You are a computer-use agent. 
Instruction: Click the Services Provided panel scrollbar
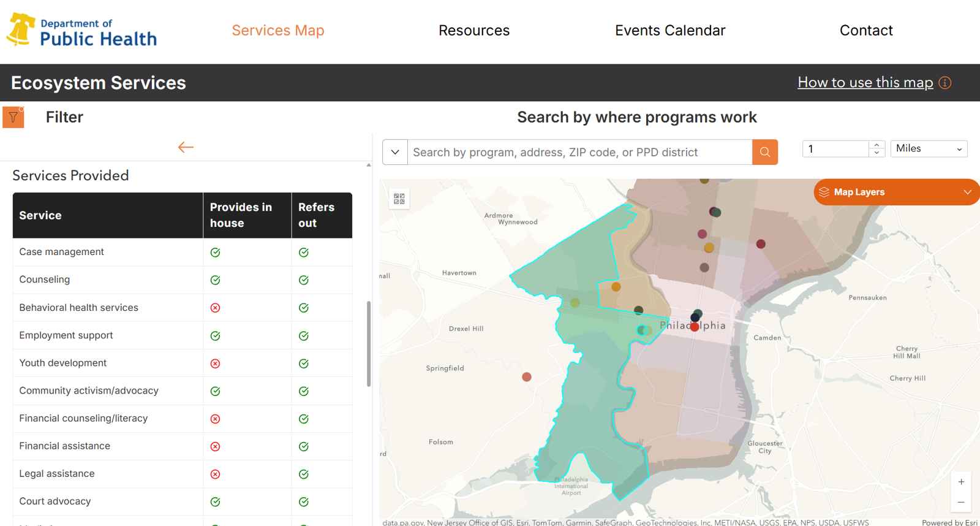tap(369, 343)
